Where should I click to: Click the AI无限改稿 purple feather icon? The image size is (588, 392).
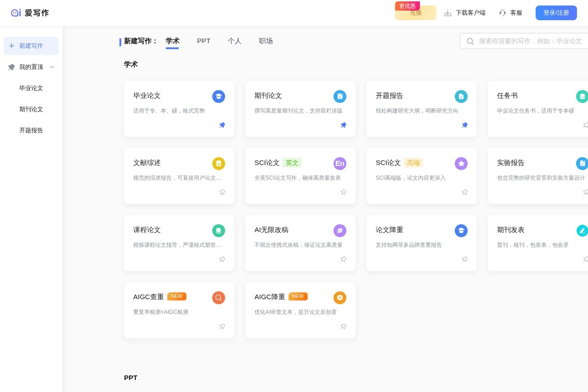(x=340, y=231)
